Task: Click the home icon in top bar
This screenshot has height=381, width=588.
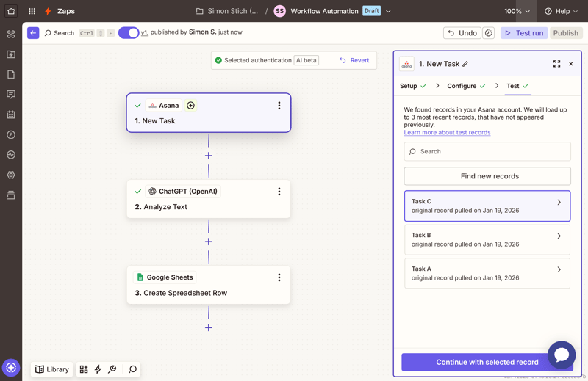Action: [11, 11]
